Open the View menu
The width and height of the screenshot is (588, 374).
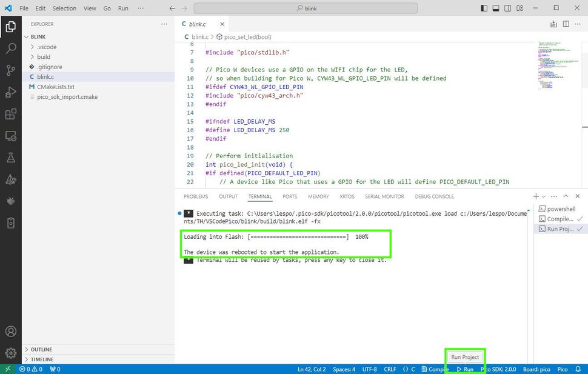click(90, 8)
